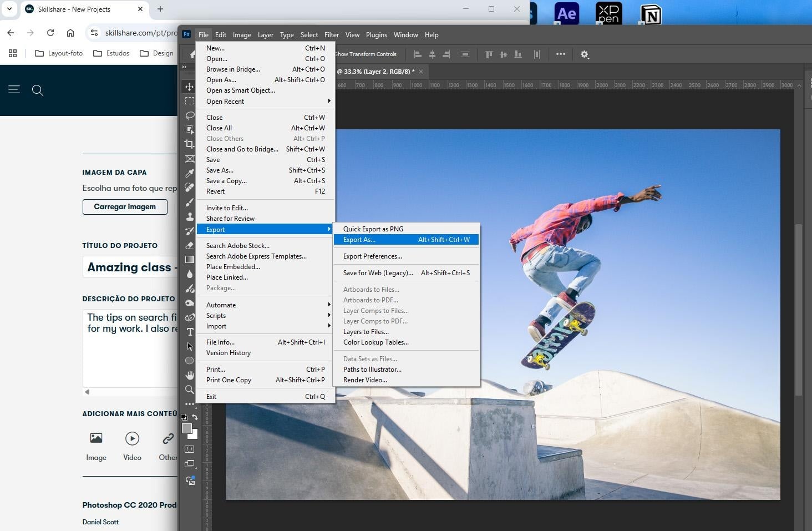Expand the Automate submenu
The width and height of the screenshot is (812, 531).
[x=266, y=305]
